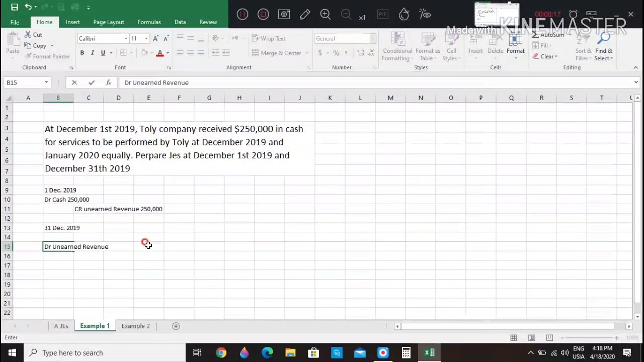This screenshot has height=362, width=644.
Task: Switch to the Page Layout tab
Action: tap(108, 22)
